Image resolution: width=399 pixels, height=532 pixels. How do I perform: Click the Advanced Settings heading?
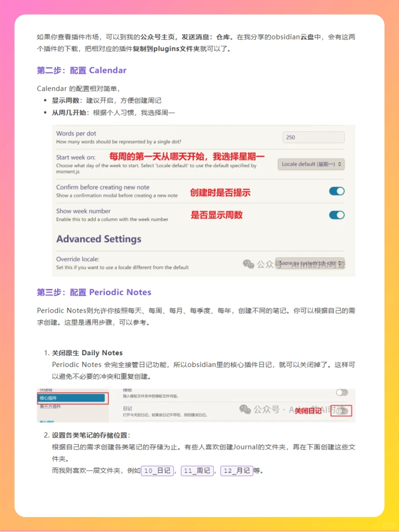pos(99,239)
